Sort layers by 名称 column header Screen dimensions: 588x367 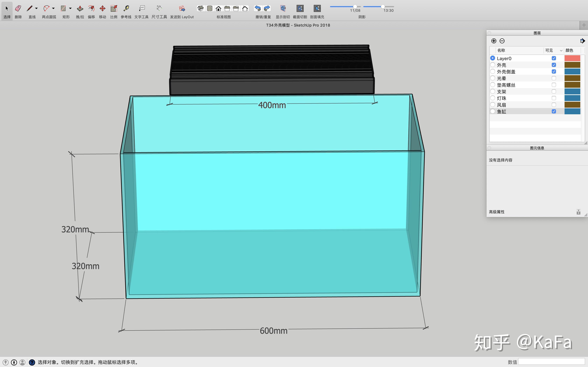click(501, 50)
